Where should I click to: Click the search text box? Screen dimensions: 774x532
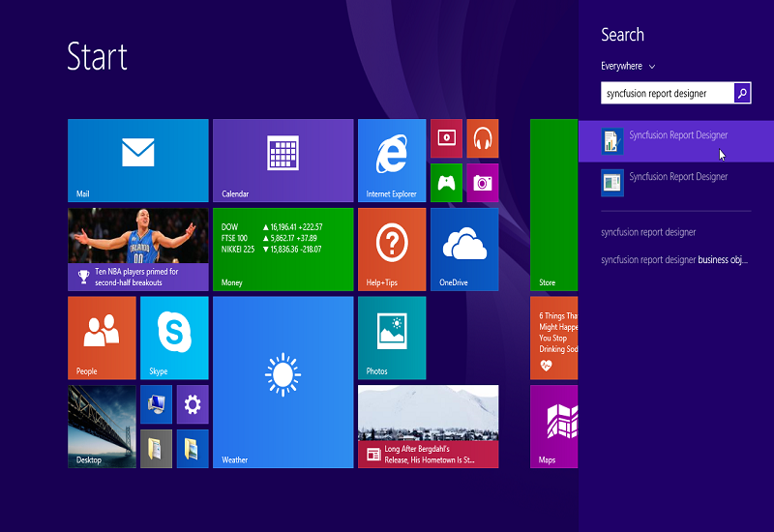666,94
